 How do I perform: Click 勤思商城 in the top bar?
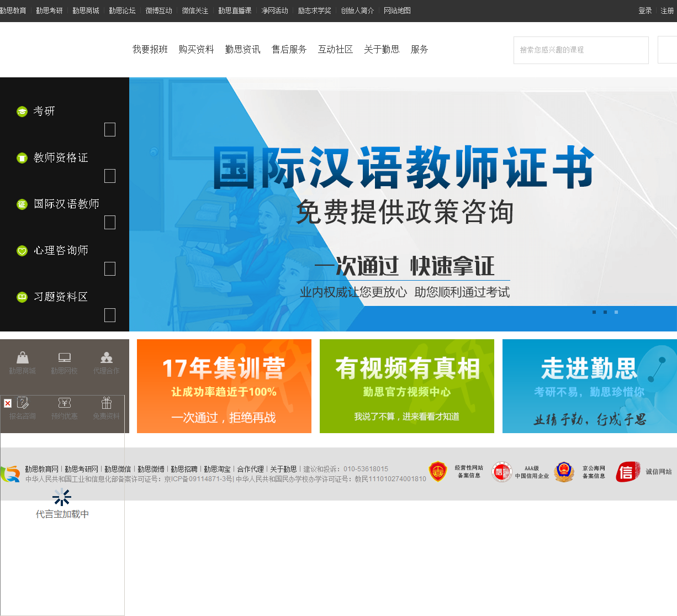coord(86,10)
